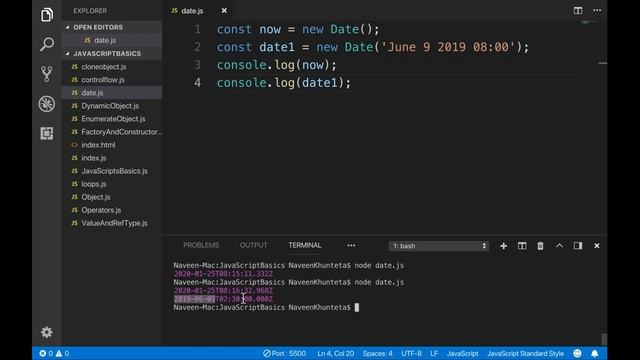Click Ln 4, Col 20 cursor position
Viewport: 640px width, 360px height.
tap(336, 353)
